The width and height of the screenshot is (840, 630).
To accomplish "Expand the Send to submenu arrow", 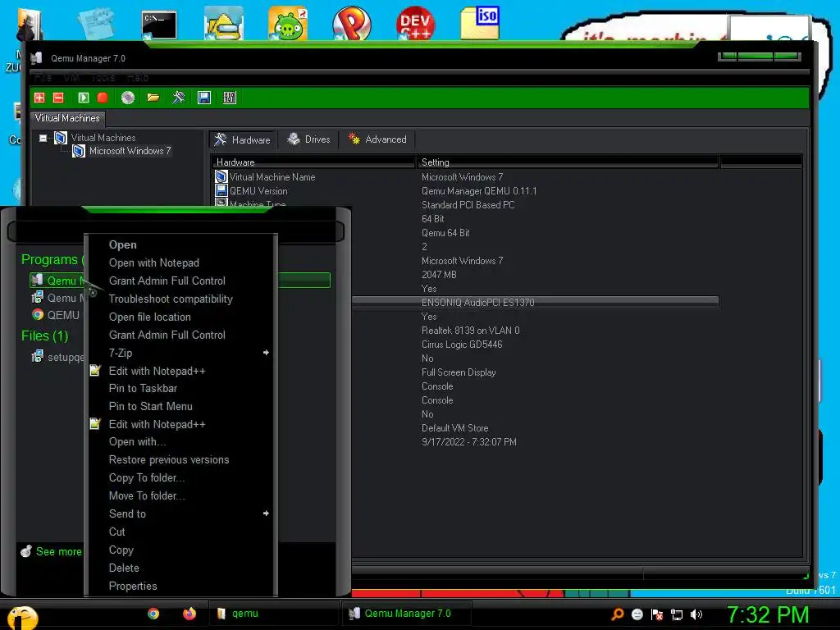I will coord(266,514).
